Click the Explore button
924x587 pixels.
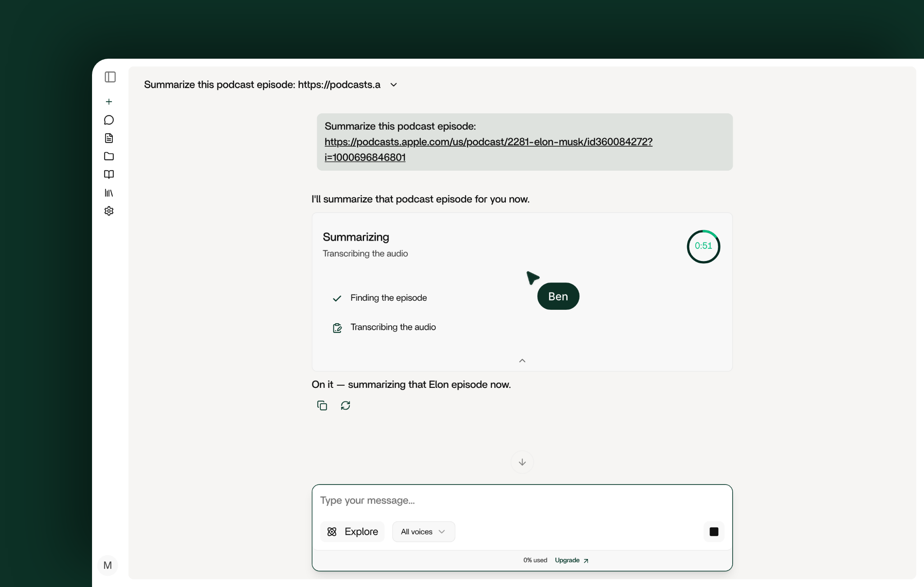(352, 531)
